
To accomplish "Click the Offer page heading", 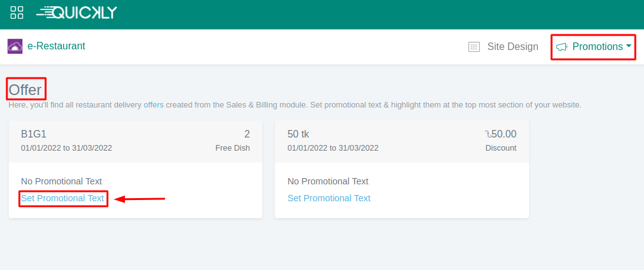I will pyautogui.click(x=25, y=89).
